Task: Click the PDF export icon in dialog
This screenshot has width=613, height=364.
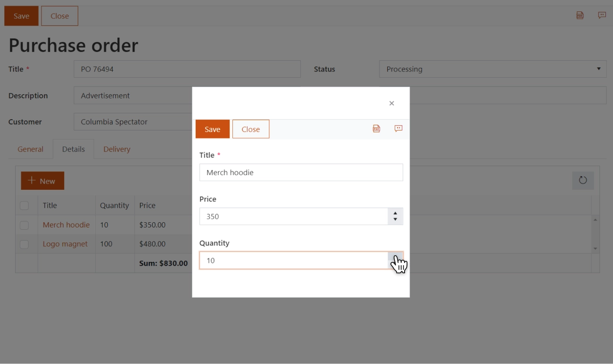Action: coord(376,129)
